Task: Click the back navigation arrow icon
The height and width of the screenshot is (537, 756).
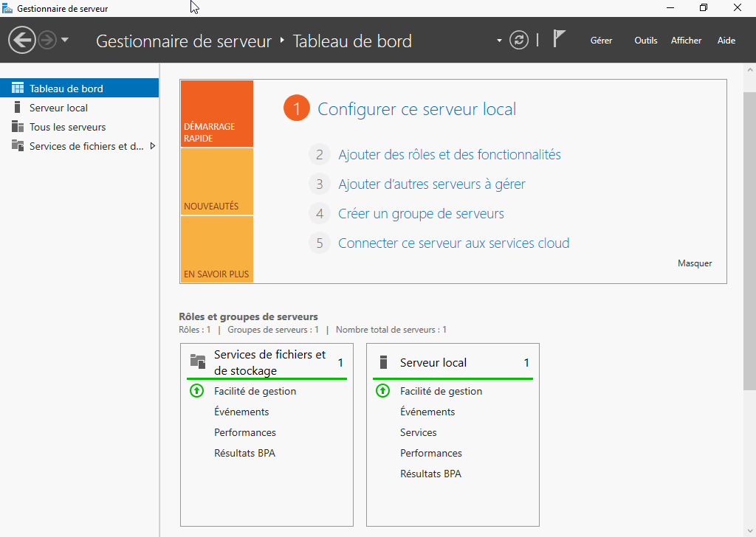Action: pyautogui.click(x=22, y=40)
